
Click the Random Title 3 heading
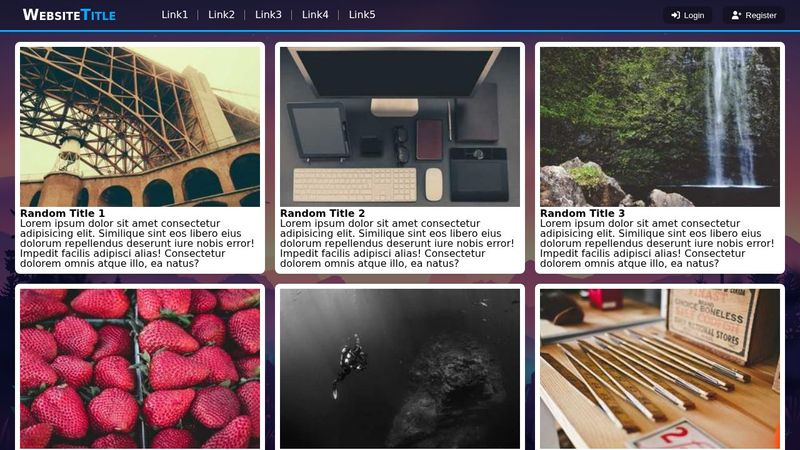point(582,213)
